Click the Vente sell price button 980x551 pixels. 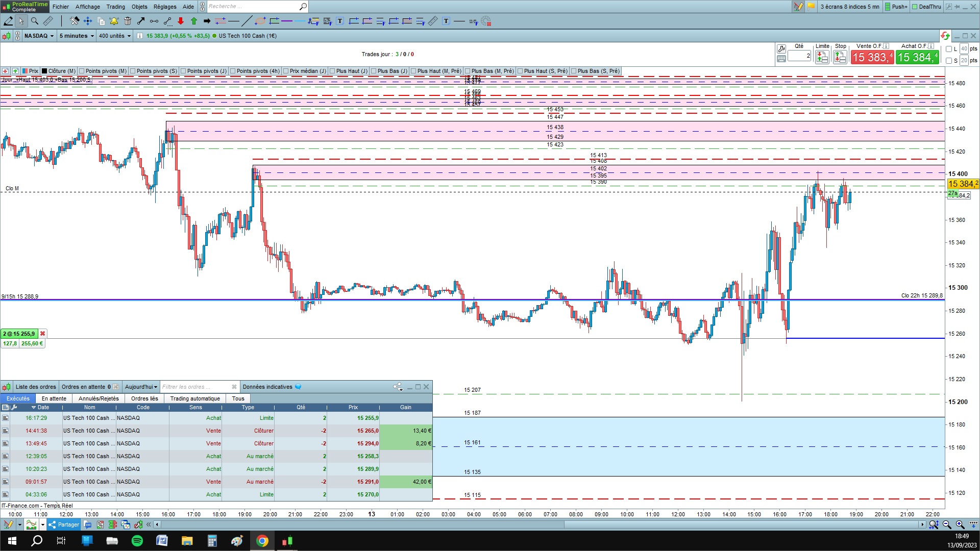[x=872, y=57]
